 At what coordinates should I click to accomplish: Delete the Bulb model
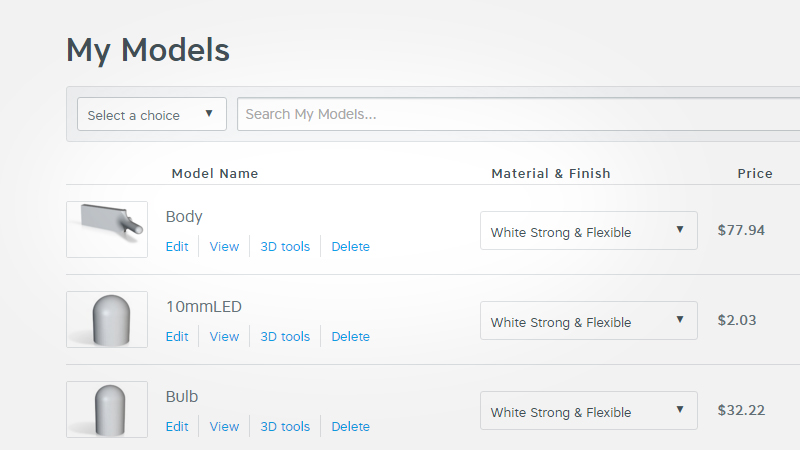(x=351, y=427)
